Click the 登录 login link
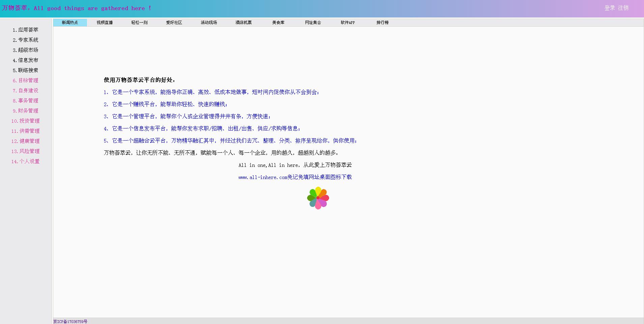 [x=610, y=8]
